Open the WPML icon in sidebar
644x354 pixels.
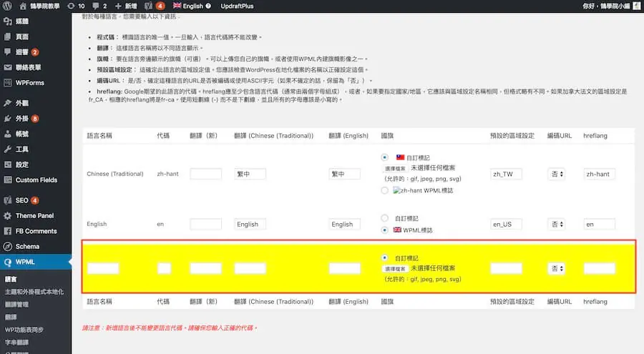coord(7,262)
